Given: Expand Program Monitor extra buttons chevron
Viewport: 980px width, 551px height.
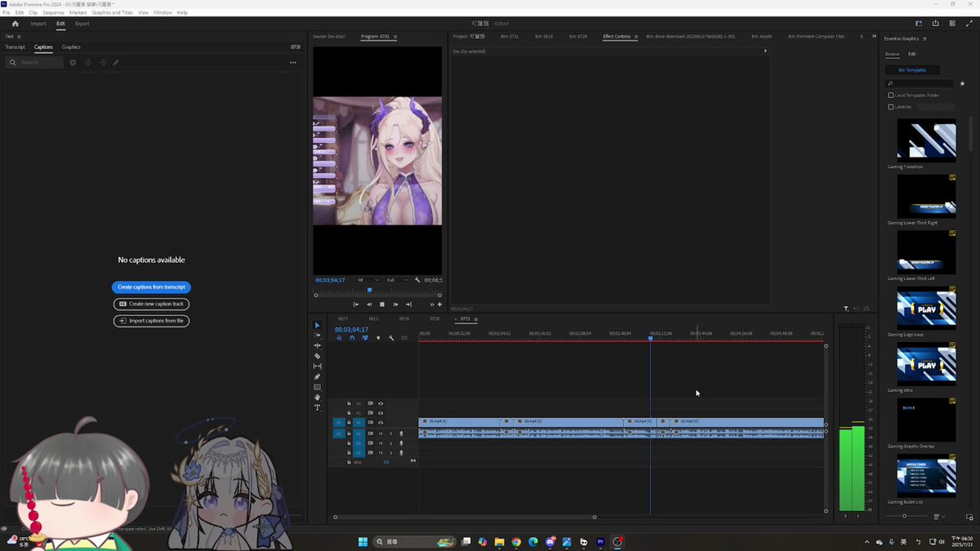Looking at the screenshot, I should pyautogui.click(x=432, y=304).
